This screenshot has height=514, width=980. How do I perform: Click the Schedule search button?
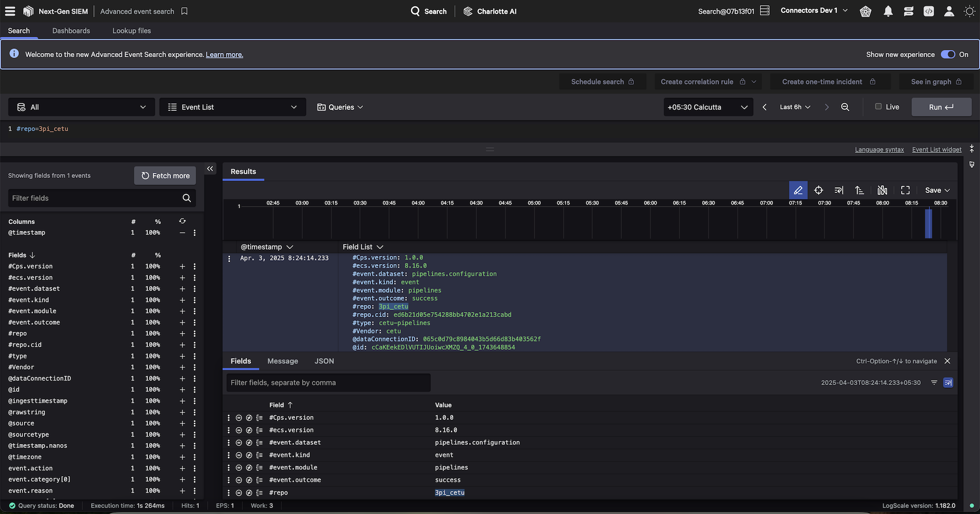point(602,82)
